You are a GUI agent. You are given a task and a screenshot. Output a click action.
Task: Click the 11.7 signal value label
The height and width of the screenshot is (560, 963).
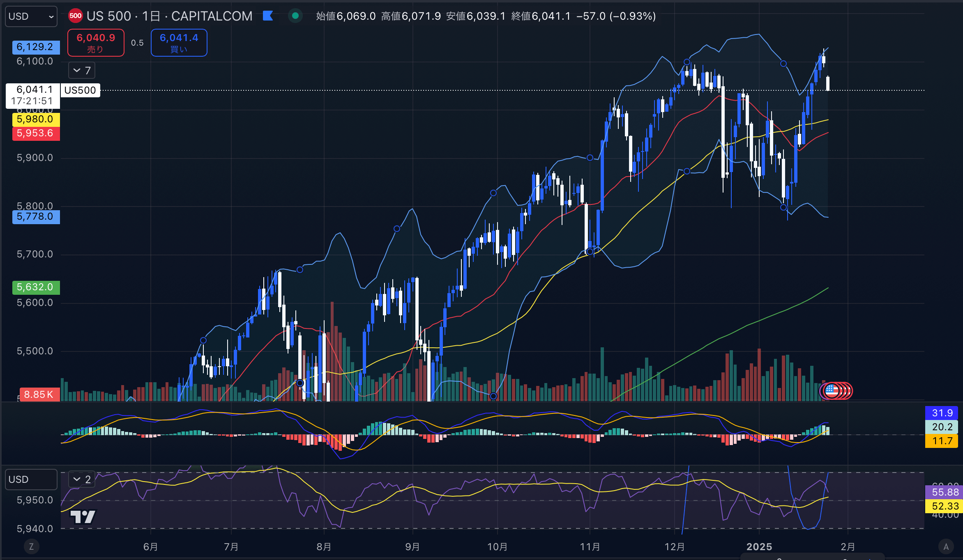[942, 441]
